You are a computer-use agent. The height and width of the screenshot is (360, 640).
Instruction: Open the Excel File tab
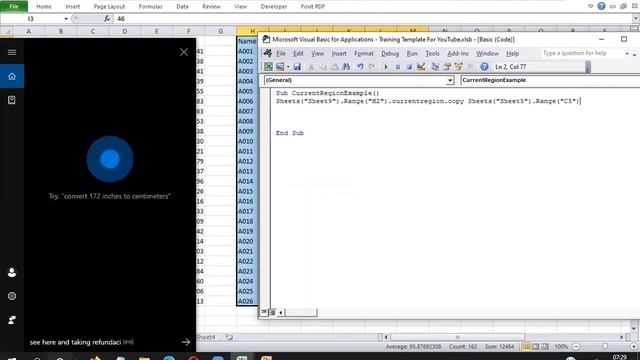pos(14,6)
